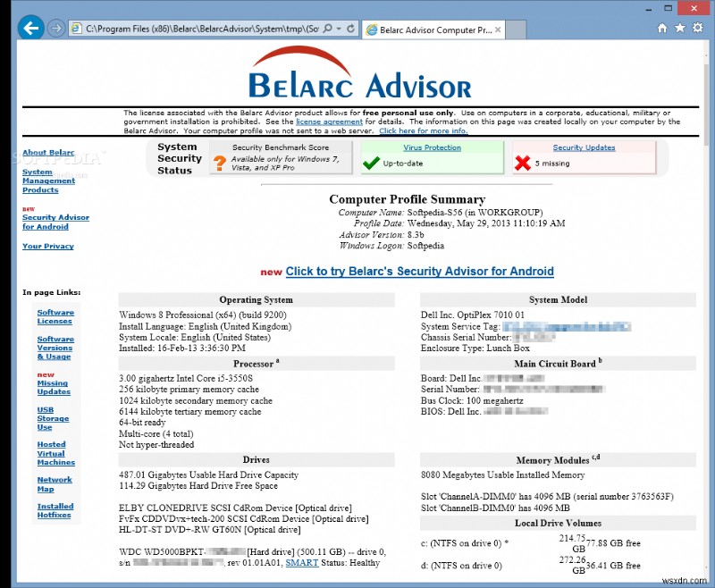Jump to Software Licenses section
This screenshot has width=715, height=588.
click(55, 317)
